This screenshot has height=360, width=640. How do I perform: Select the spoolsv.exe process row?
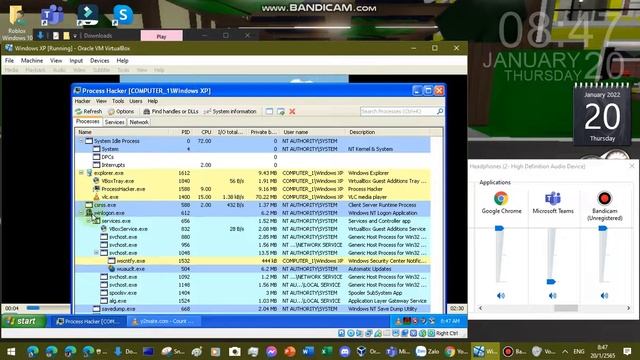(x=253, y=293)
